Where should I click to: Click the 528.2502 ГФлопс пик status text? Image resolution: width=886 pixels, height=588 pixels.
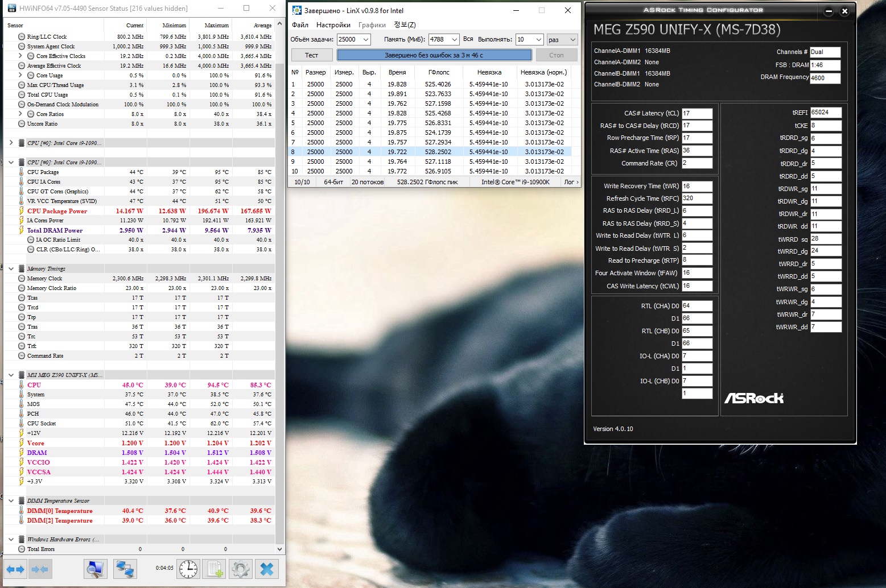(x=427, y=182)
